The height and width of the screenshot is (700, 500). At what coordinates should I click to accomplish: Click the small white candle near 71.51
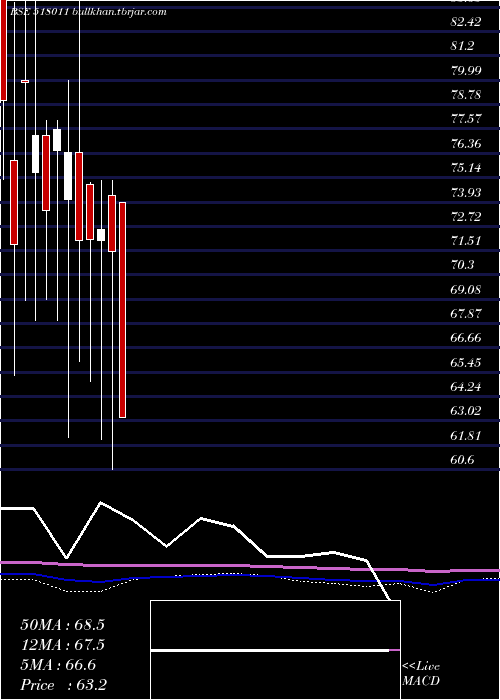101,235
